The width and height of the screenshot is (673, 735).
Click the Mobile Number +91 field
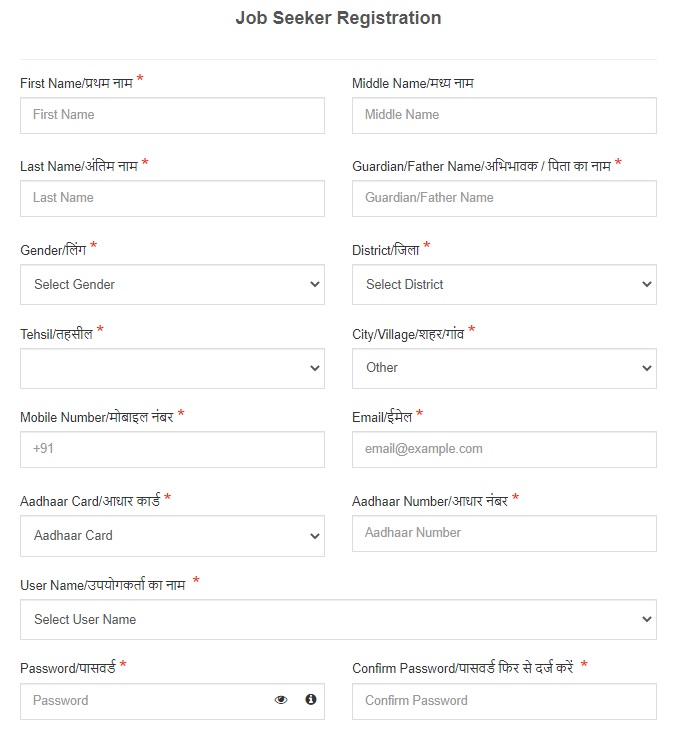click(172, 449)
